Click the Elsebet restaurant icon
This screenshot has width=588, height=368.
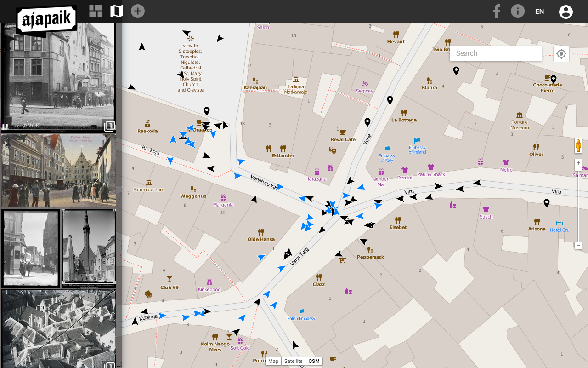point(398,220)
